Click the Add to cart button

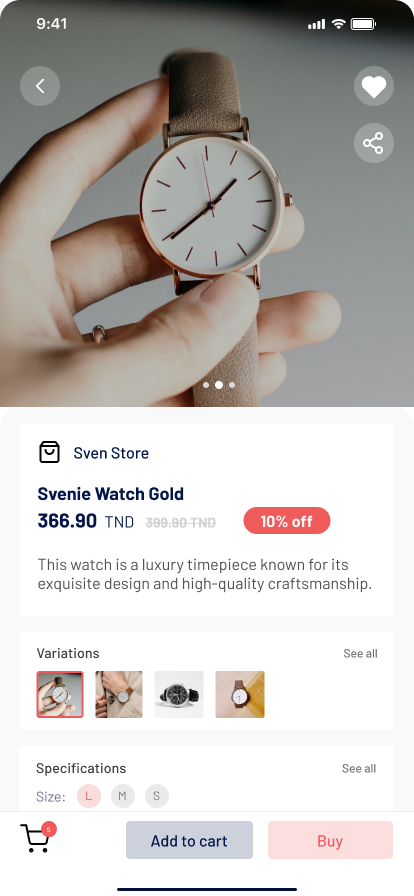pyautogui.click(x=189, y=840)
